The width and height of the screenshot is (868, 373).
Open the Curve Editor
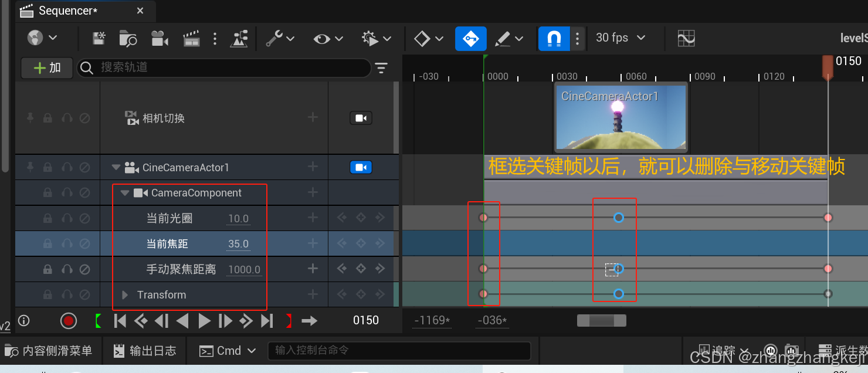click(x=686, y=38)
